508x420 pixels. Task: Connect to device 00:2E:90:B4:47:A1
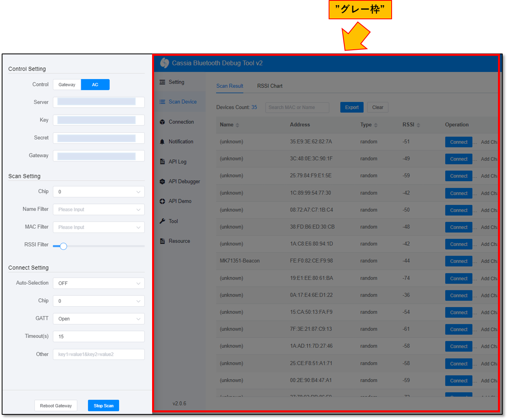pyautogui.click(x=459, y=381)
